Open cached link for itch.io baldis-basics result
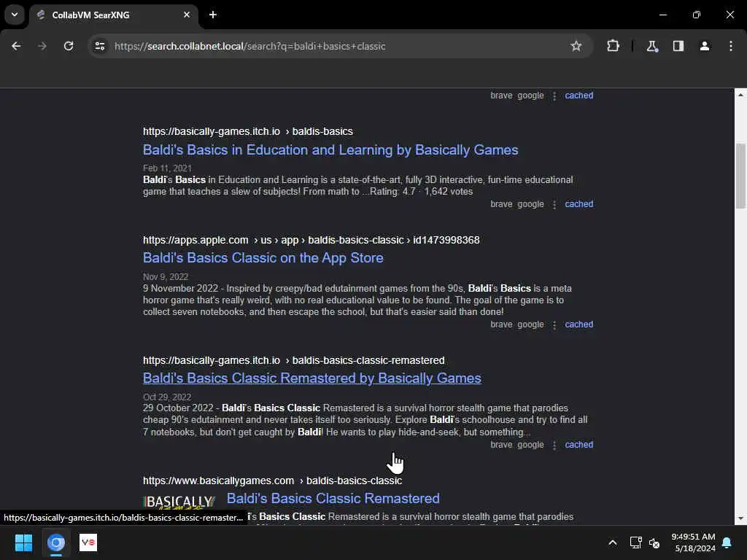Viewport: 747px width, 560px height. [x=578, y=204]
